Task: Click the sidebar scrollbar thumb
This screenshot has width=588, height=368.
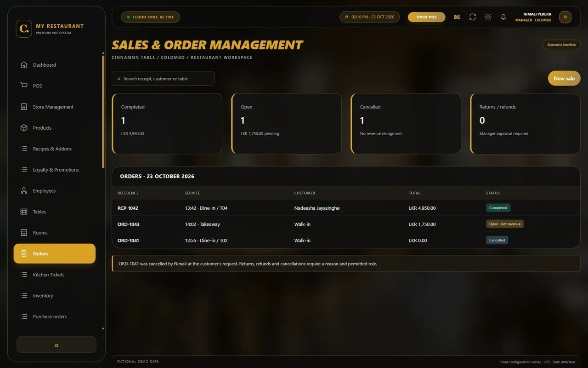Action: click(103, 111)
